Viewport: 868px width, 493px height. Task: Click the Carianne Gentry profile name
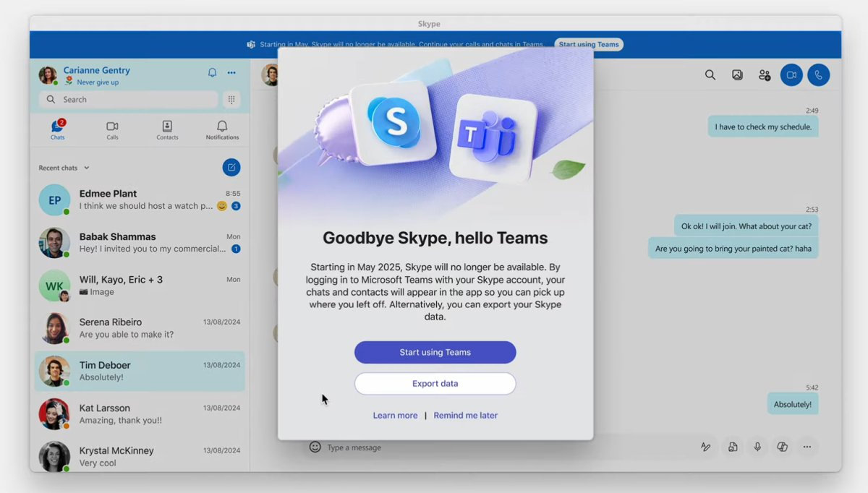96,70
